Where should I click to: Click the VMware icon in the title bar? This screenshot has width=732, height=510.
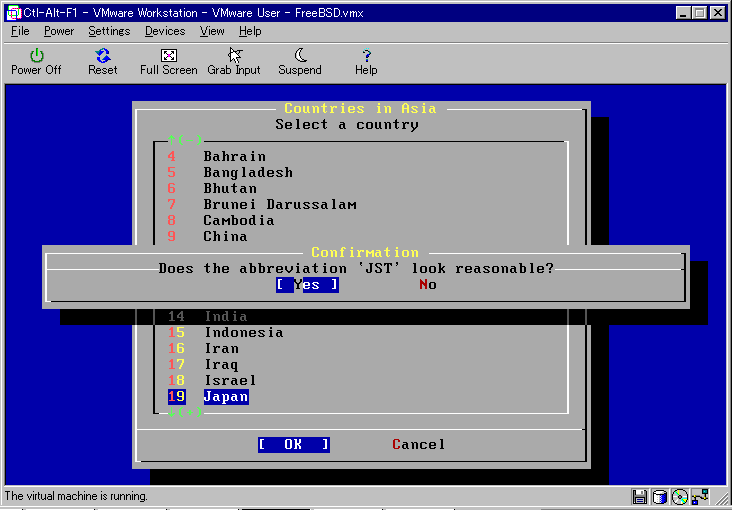[x=13, y=12]
